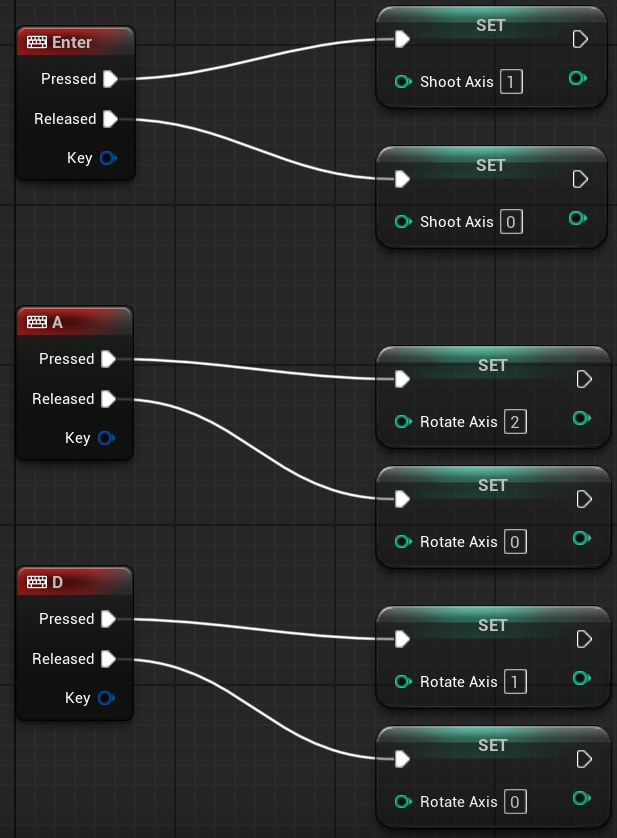Edit the Rotate Axis value field showing 1
Viewport: 617px width, 838px height.
click(x=515, y=682)
